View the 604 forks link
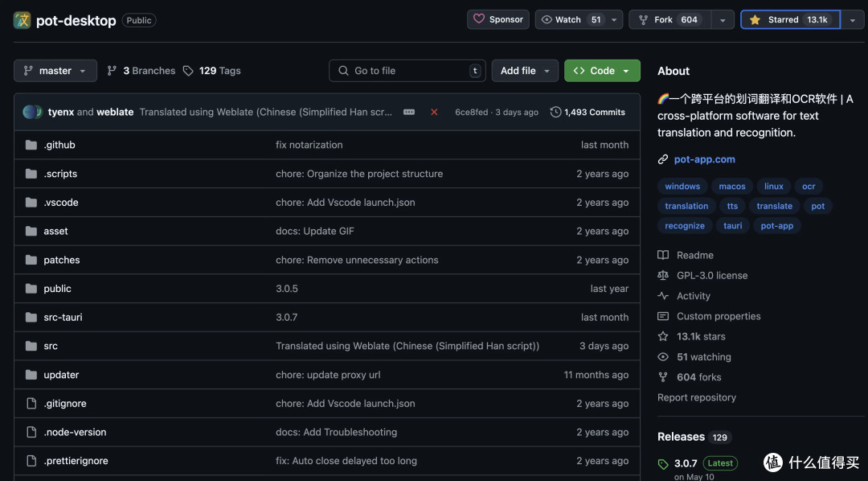 (690, 377)
